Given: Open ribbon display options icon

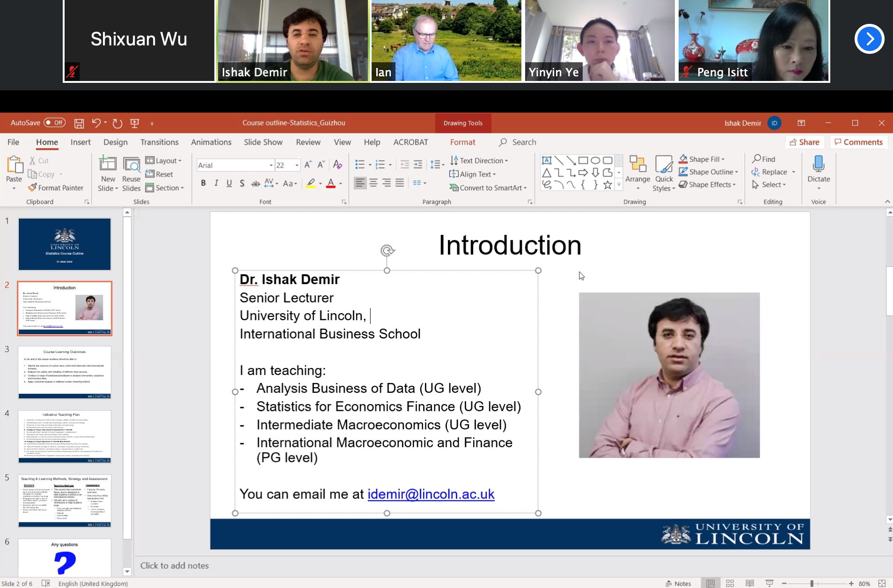Looking at the screenshot, I should pyautogui.click(x=801, y=123).
